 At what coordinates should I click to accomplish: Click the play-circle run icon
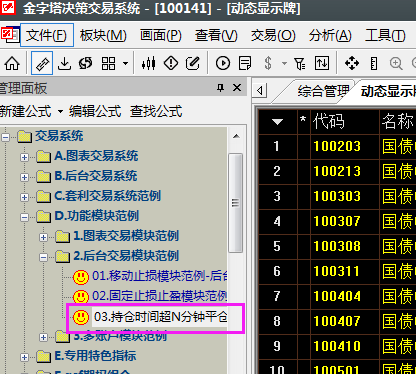tap(223, 63)
